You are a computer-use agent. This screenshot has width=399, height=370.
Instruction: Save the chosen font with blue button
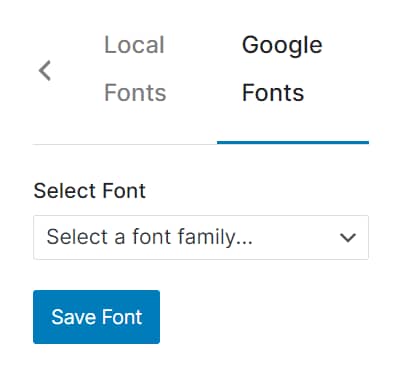96,317
